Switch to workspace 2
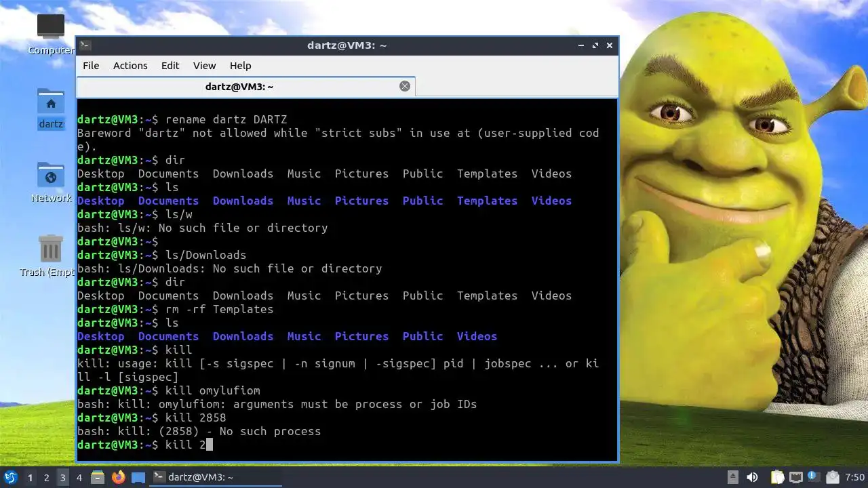The height and width of the screenshot is (488, 868). [x=46, y=477]
